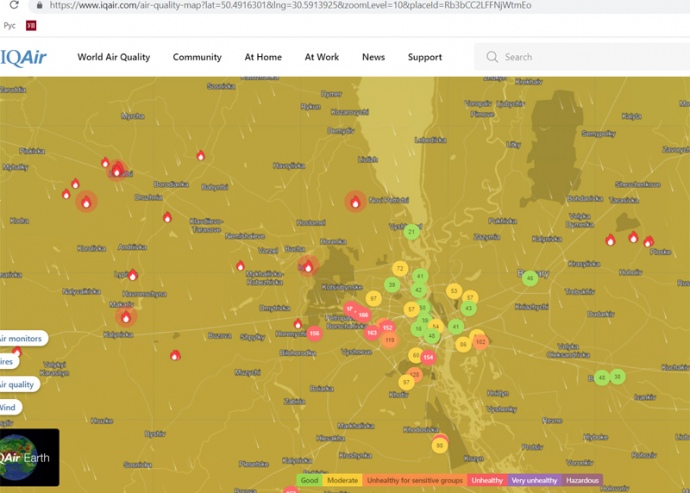
Task: Click the fire marker near Makariv
Action: pyautogui.click(x=126, y=318)
